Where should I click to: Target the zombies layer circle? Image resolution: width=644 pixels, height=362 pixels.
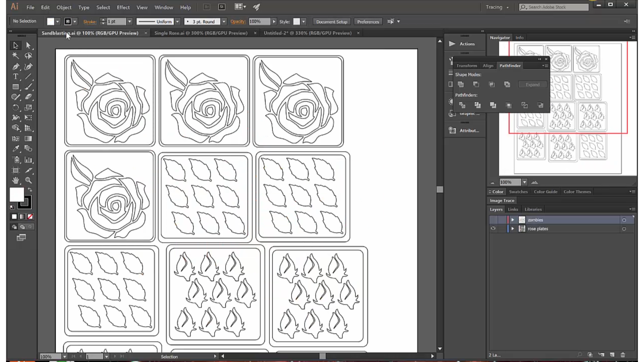click(x=624, y=220)
